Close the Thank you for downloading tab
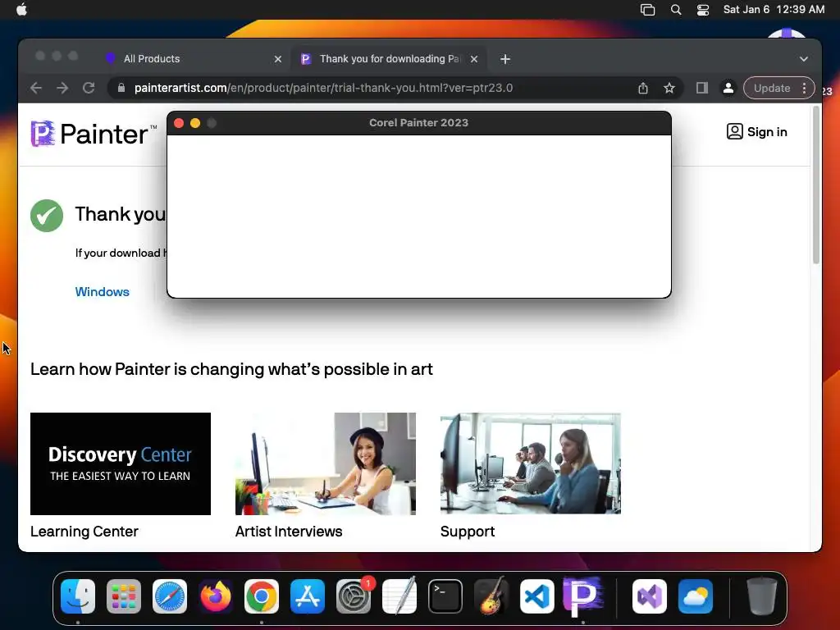The height and width of the screenshot is (630, 840). tap(473, 59)
